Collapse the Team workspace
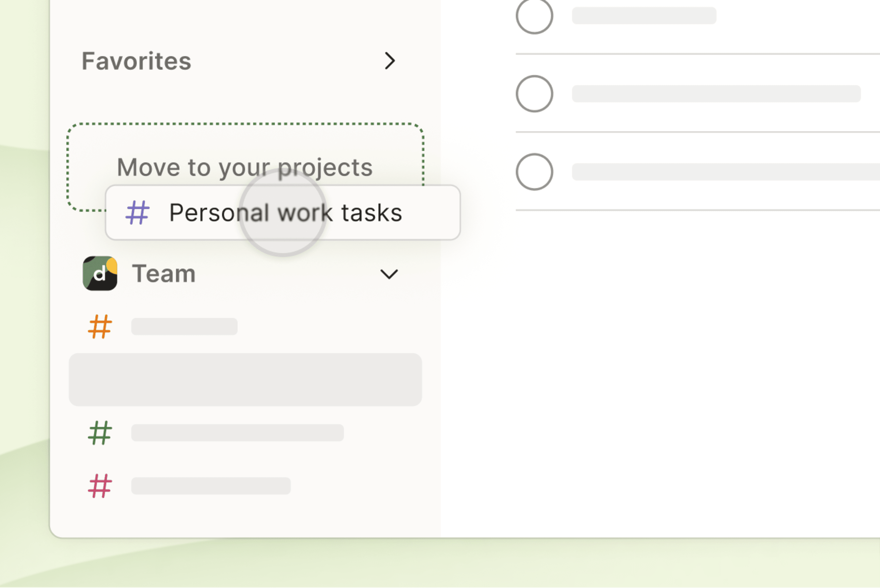This screenshot has width=880, height=588. (x=389, y=274)
